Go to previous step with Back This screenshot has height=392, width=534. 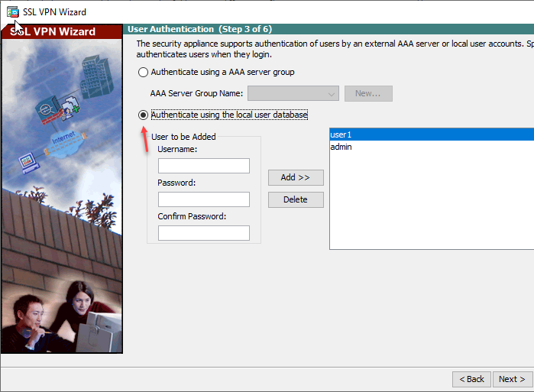471,379
